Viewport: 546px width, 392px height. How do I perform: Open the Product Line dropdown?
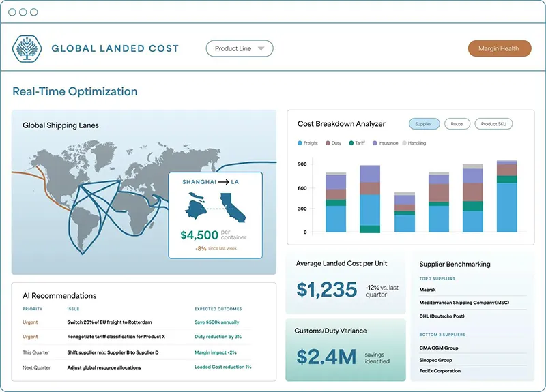point(240,48)
